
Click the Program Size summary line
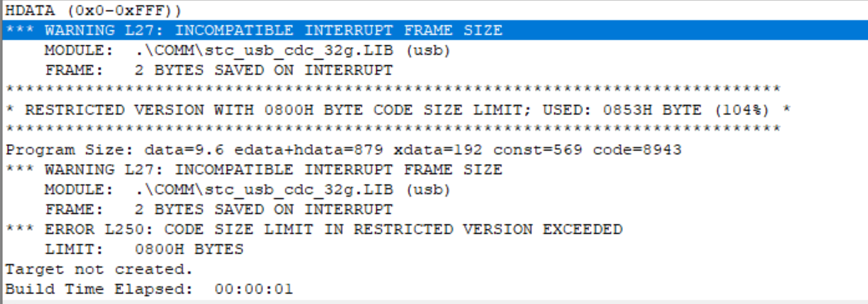tap(344, 150)
